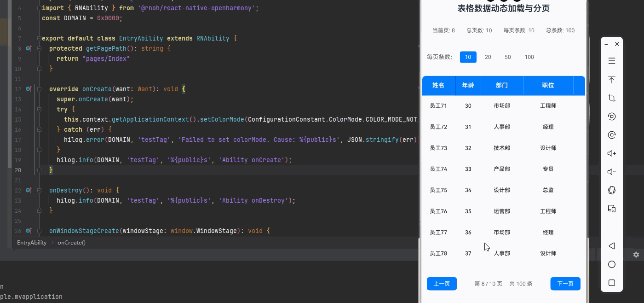Collapse the EntryAbility class fold marker

39,38
